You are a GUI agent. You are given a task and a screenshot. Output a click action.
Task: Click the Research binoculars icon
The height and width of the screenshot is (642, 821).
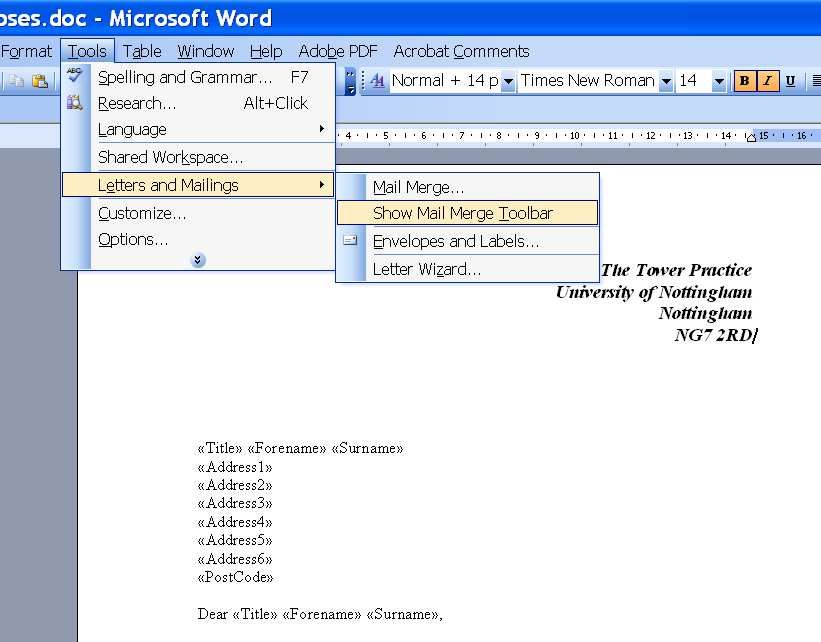pos(75,102)
